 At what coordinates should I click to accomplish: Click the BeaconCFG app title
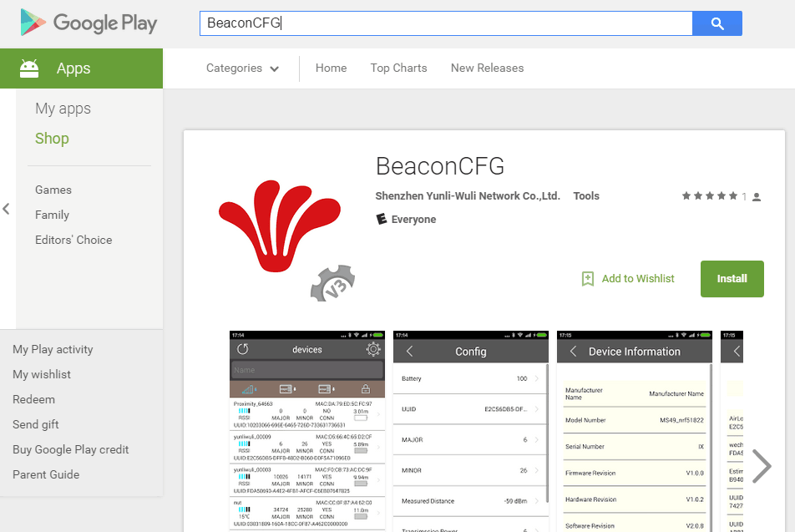coord(440,166)
